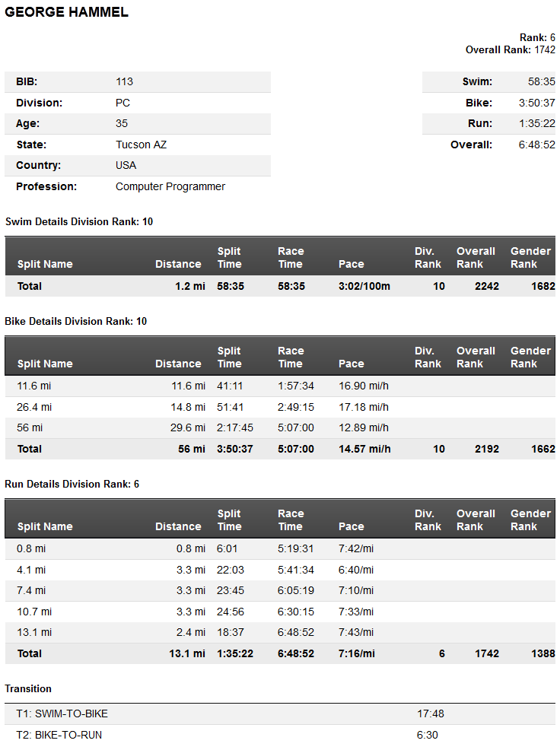Click the Run Details Division Rank heading
The height and width of the screenshot is (750, 560).
pyautogui.click(x=72, y=484)
